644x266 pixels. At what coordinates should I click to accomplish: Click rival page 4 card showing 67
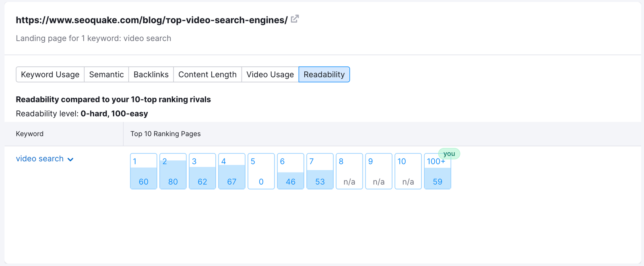coord(231,171)
